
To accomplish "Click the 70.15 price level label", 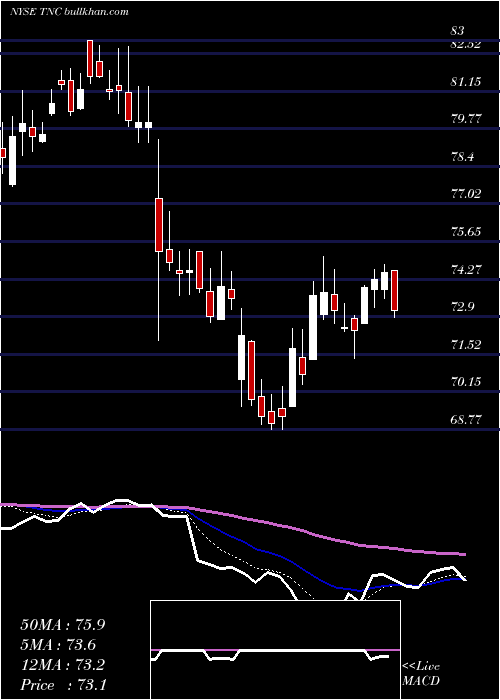I will pyautogui.click(x=465, y=381).
